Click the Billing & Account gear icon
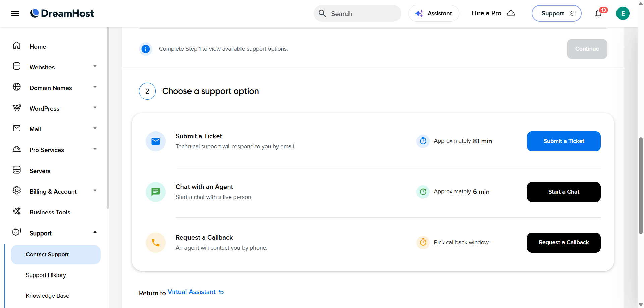This screenshot has width=644, height=308. pyautogui.click(x=17, y=190)
